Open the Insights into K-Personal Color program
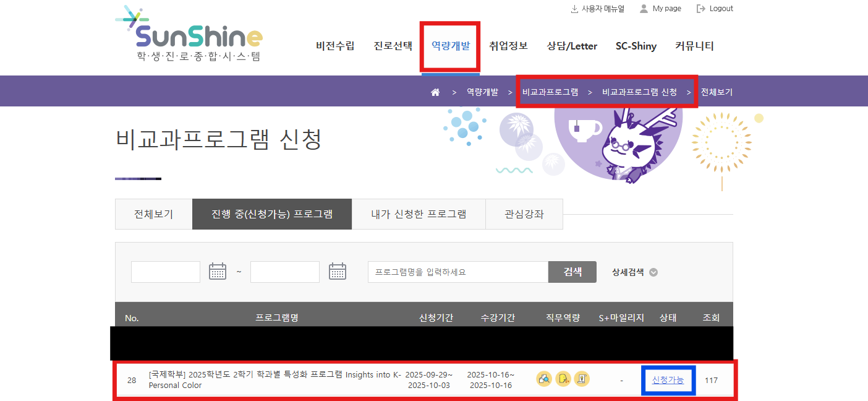The height and width of the screenshot is (401, 868). coord(275,379)
